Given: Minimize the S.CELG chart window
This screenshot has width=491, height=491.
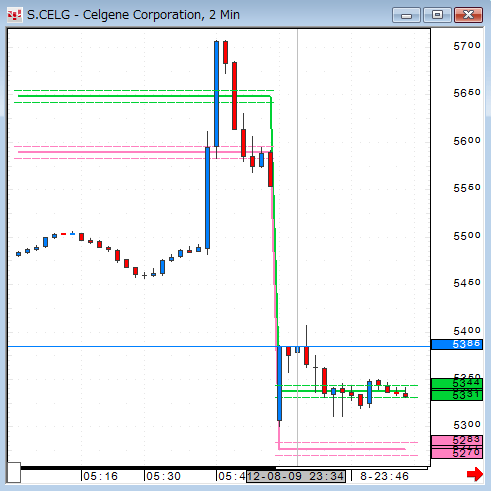Looking at the screenshot, I should coord(406,15).
